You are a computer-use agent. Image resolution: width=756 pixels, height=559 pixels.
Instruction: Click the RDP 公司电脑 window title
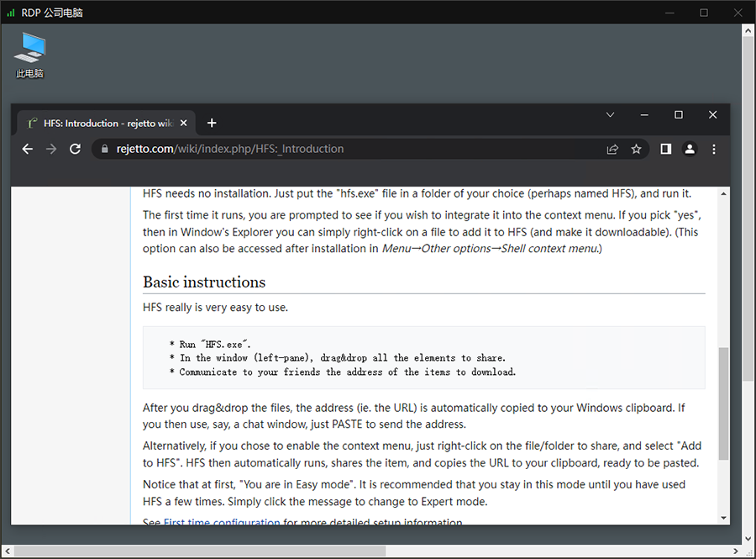[52, 13]
